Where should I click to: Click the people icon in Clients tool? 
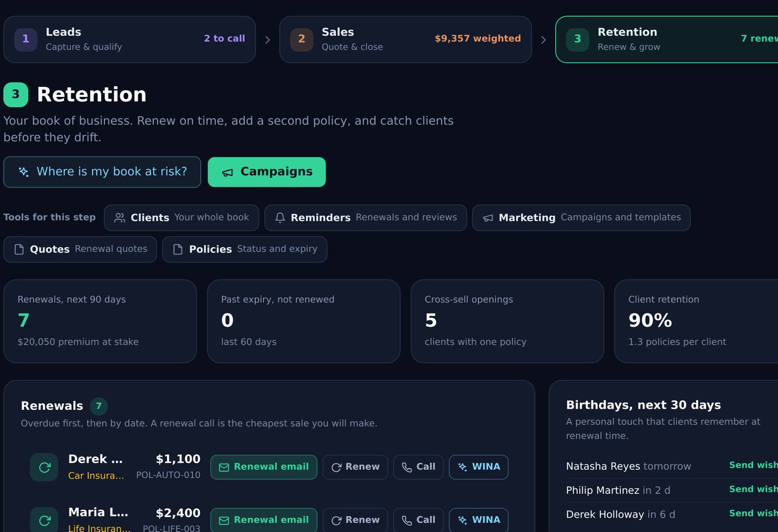click(120, 218)
